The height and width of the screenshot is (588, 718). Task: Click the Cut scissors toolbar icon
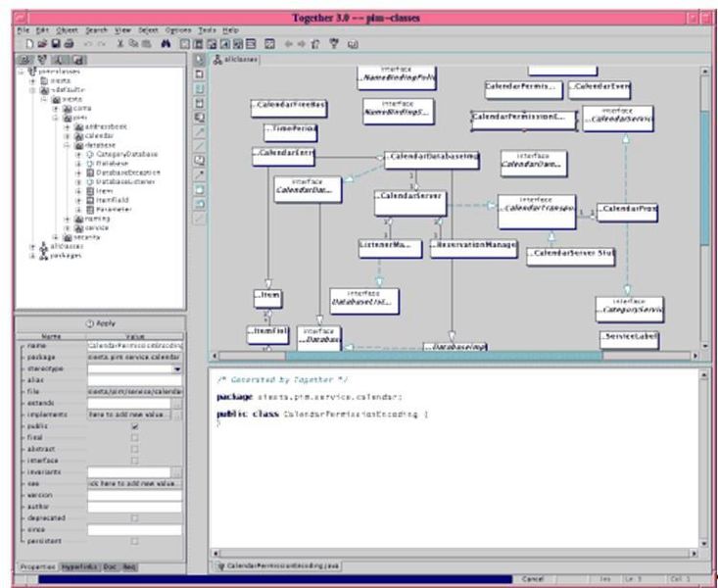pyautogui.click(x=120, y=44)
